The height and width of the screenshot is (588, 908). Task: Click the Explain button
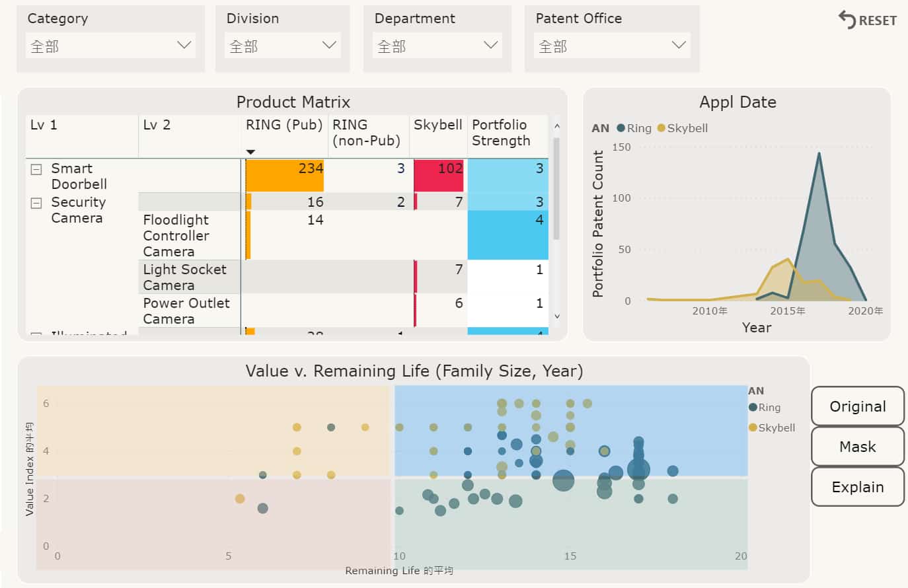(857, 487)
